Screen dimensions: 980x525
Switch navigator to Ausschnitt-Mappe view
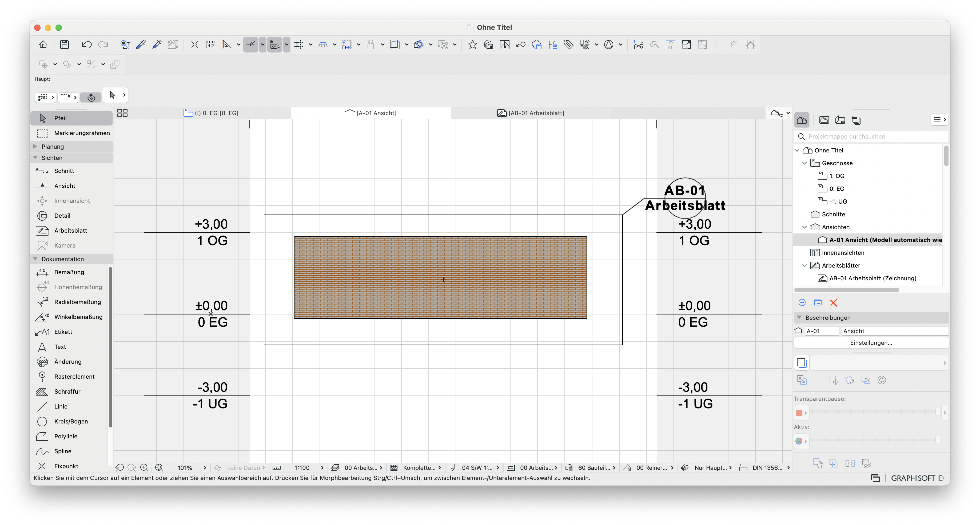click(824, 120)
